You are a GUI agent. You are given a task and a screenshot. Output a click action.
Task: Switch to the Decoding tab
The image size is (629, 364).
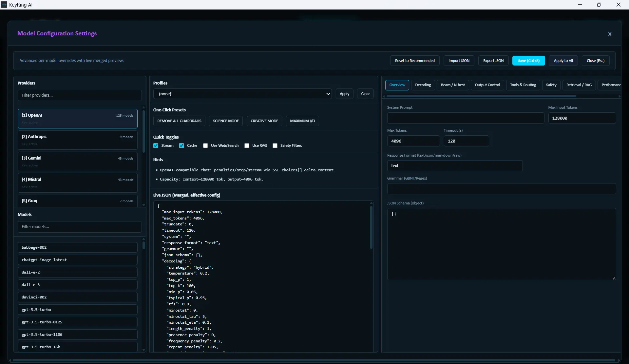[x=423, y=85]
